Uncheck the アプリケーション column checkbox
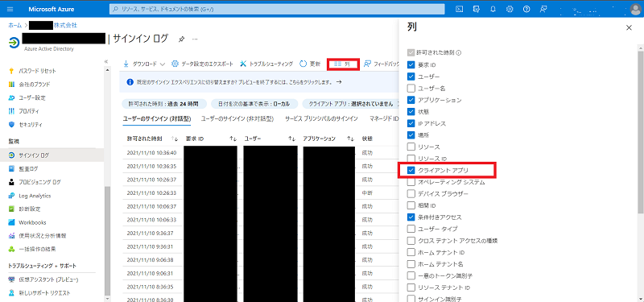This screenshot has width=644, height=302. coord(411,100)
